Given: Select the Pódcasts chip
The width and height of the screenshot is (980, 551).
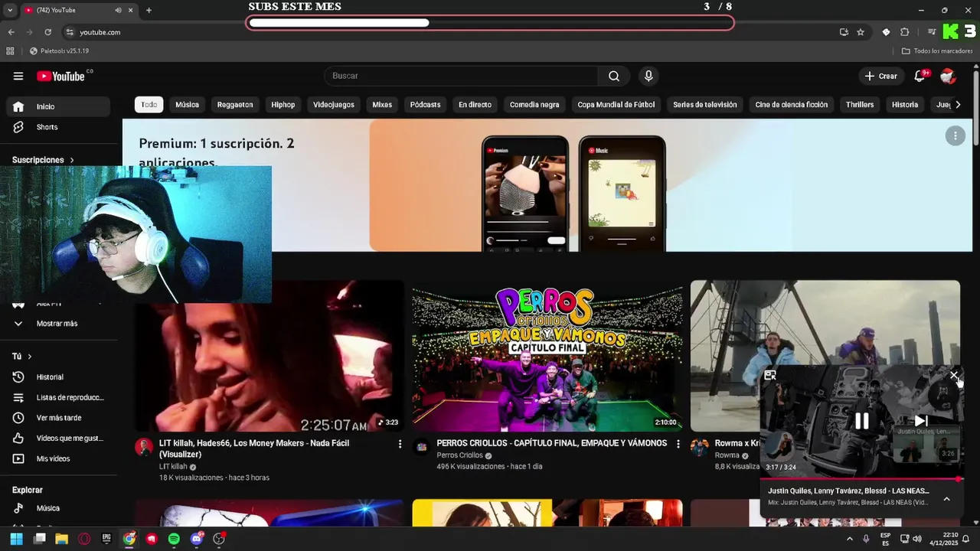Looking at the screenshot, I should [425, 105].
